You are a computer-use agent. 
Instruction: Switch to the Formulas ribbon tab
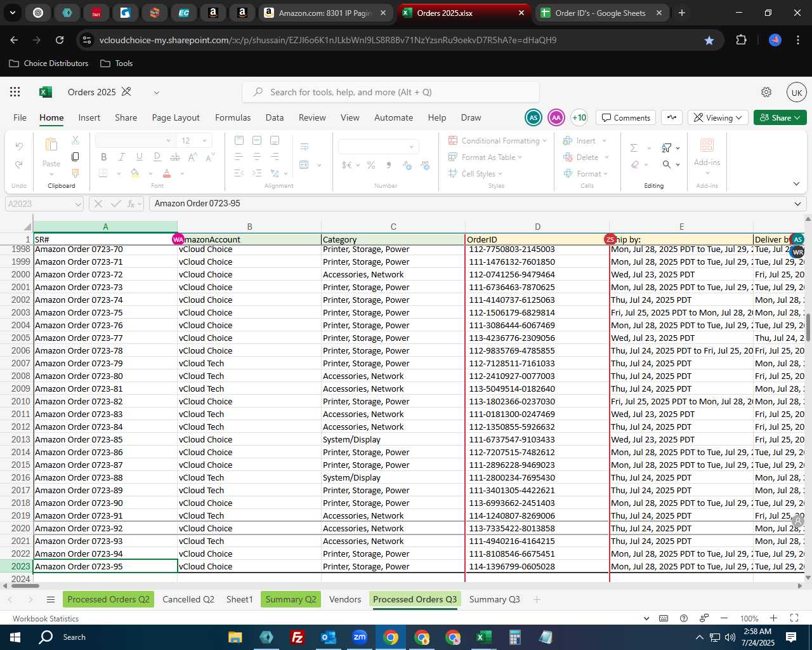pyautogui.click(x=233, y=117)
